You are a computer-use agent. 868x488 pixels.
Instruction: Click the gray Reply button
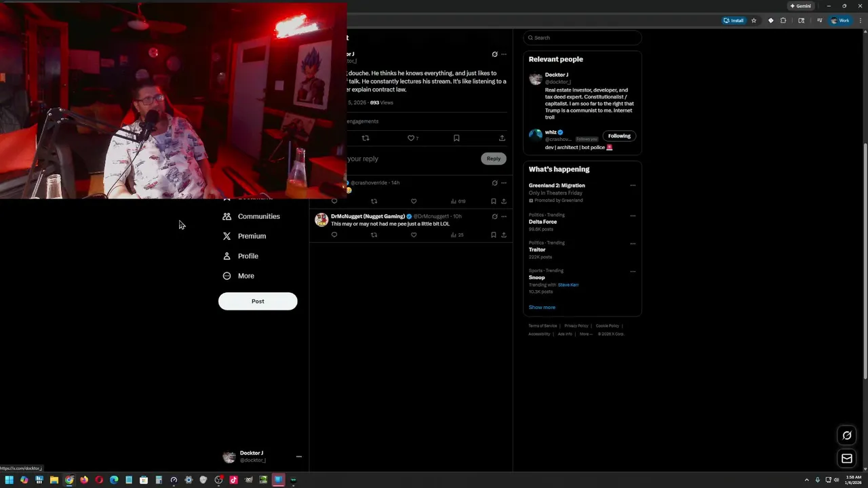click(x=494, y=159)
